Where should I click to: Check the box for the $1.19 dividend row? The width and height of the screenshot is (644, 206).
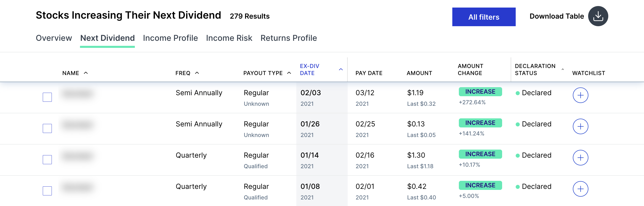coord(47,97)
